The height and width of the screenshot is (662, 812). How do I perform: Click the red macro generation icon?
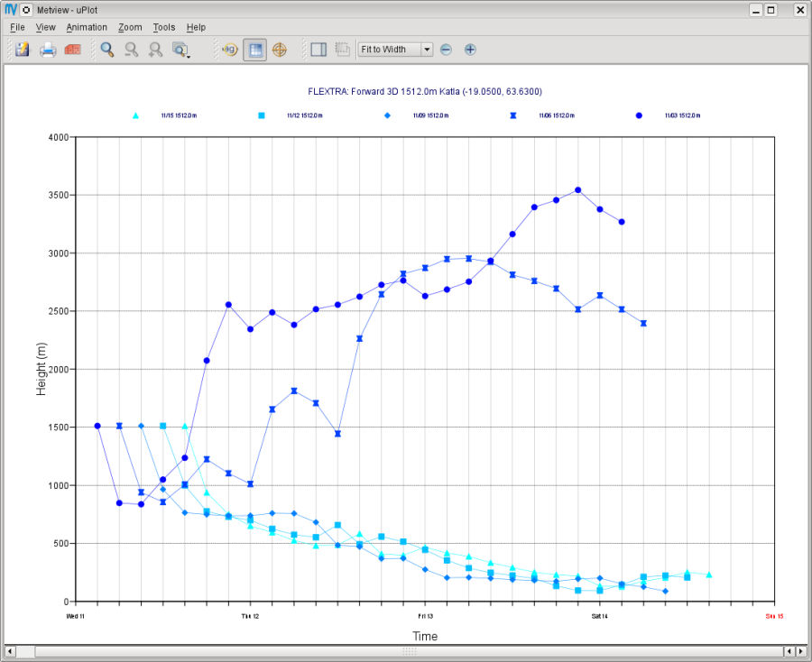[72, 50]
